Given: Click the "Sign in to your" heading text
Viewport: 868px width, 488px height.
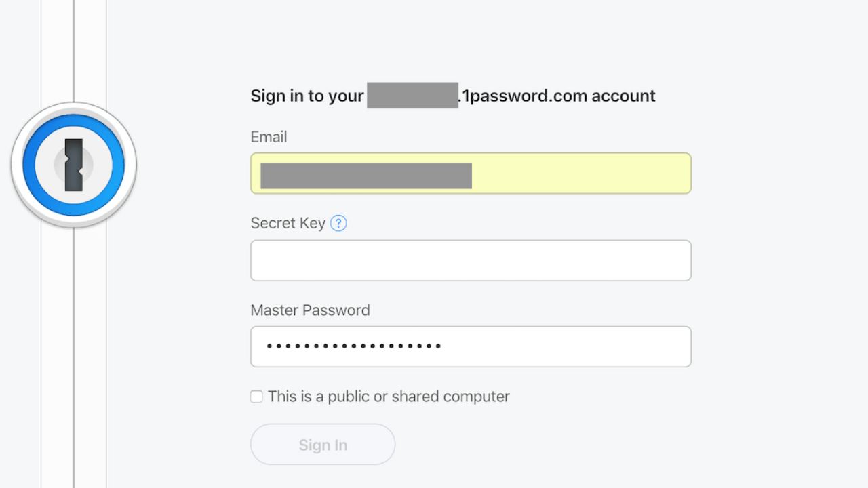Looking at the screenshot, I should (307, 96).
